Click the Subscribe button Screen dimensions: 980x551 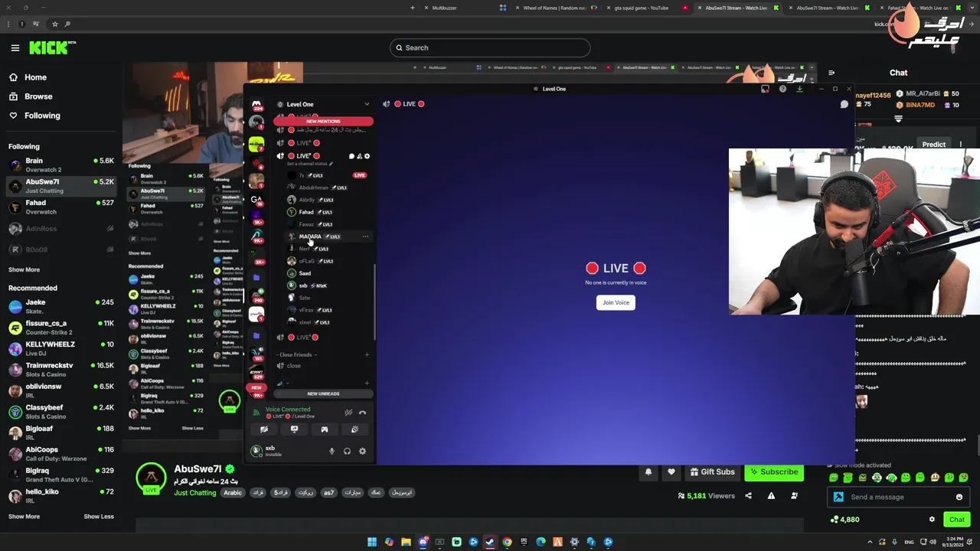tap(774, 472)
